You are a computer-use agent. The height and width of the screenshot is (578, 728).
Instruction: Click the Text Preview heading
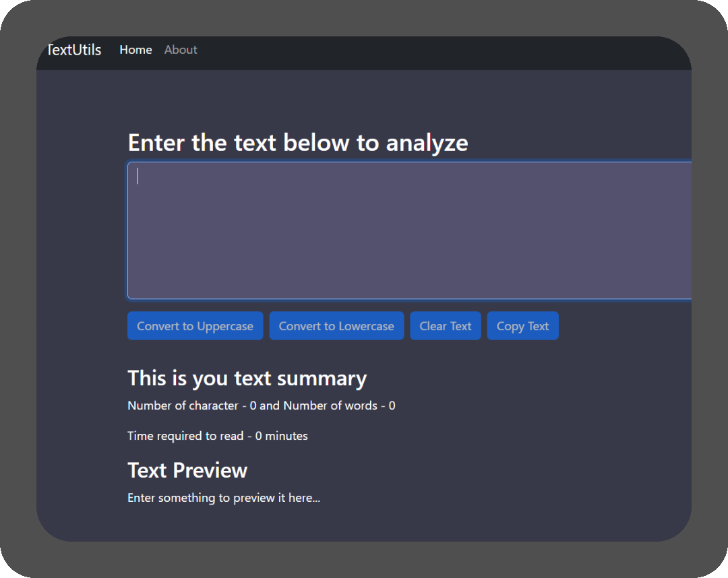pyautogui.click(x=187, y=470)
